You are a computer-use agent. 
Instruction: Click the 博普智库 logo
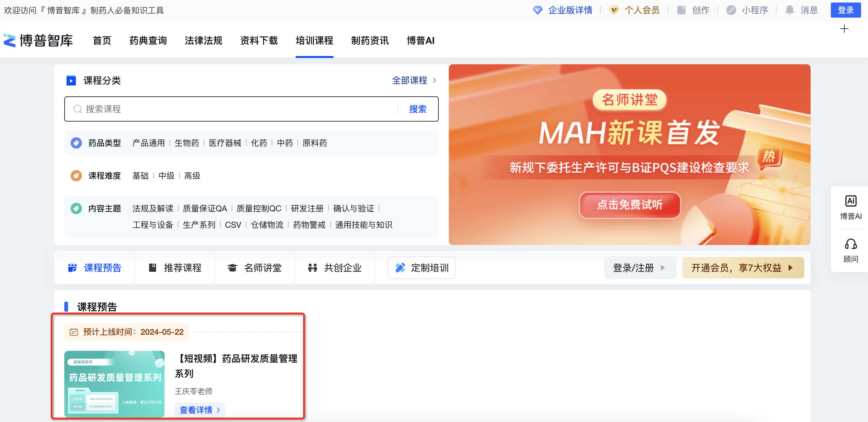pyautogui.click(x=38, y=40)
